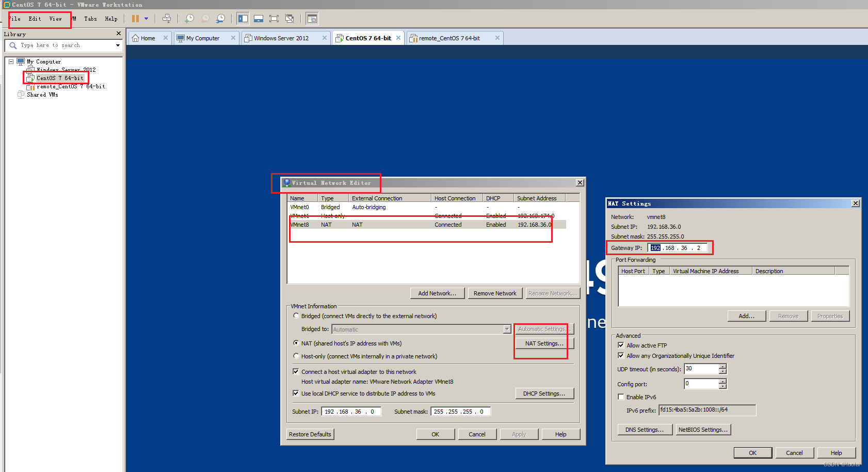Viewport: 868px width, 472px height.
Task: Click the Send Ctrl+Alt+Del toolbar icon
Action: [x=167, y=19]
